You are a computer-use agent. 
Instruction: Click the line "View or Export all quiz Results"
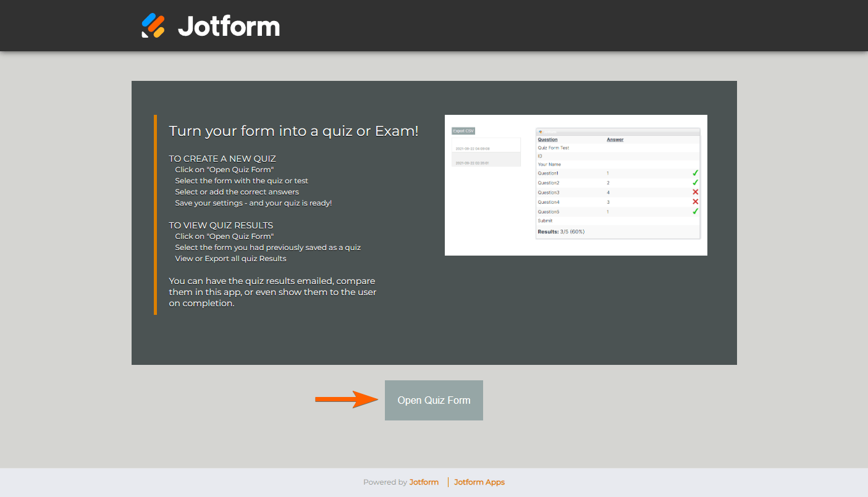point(230,259)
